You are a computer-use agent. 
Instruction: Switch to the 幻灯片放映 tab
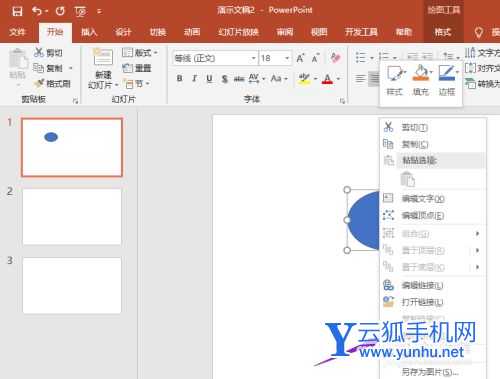coord(238,32)
